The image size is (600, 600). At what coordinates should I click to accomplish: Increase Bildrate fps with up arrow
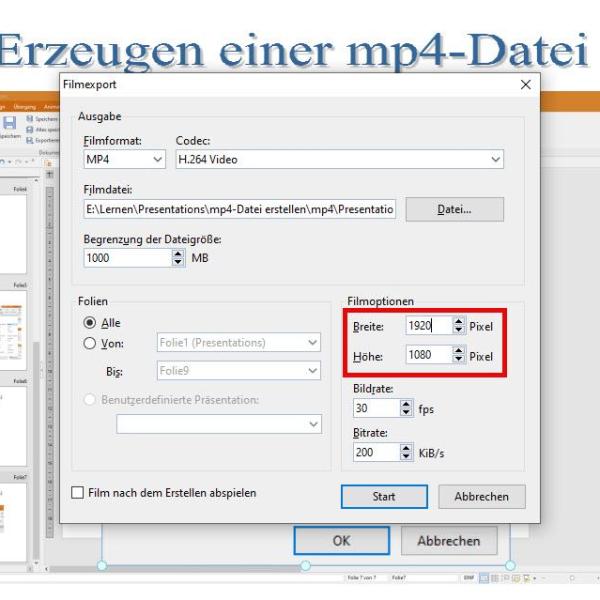click(406, 404)
